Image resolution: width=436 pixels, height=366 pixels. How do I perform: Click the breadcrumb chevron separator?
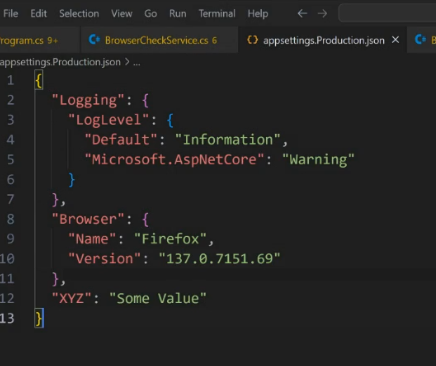coord(127,62)
